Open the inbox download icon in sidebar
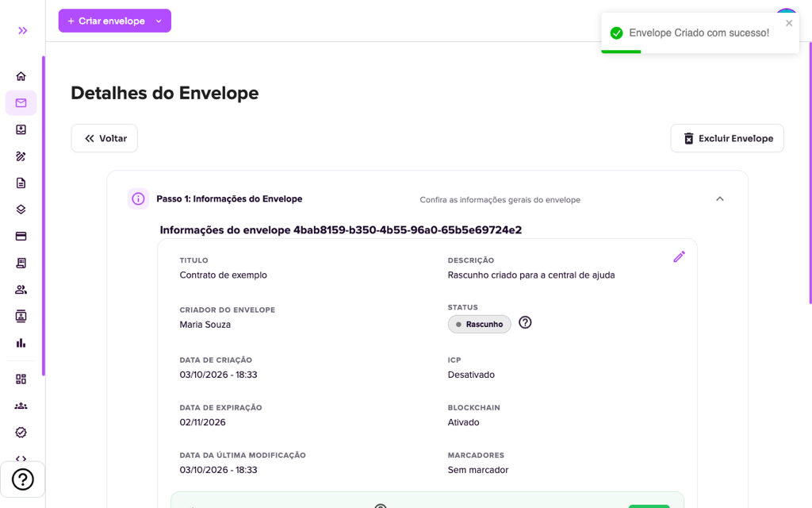 [21, 129]
